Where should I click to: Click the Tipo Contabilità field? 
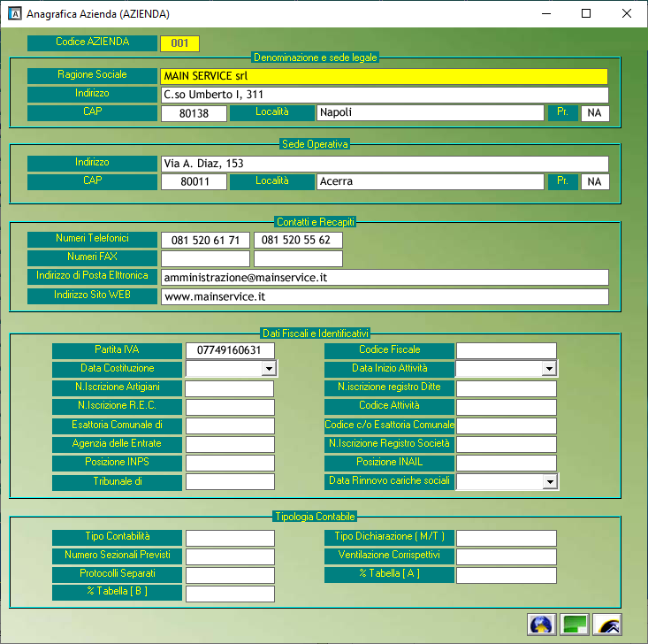click(x=230, y=538)
